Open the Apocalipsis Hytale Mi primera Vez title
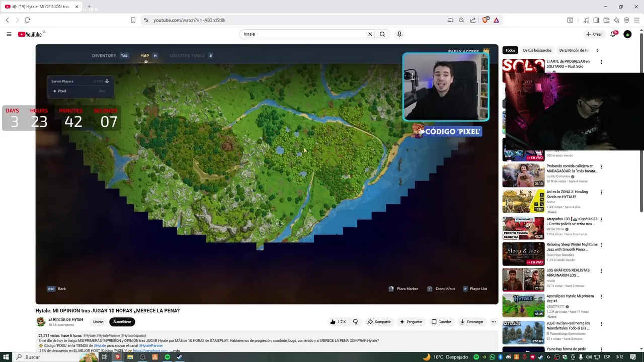The width and height of the screenshot is (644, 362). (570, 299)
